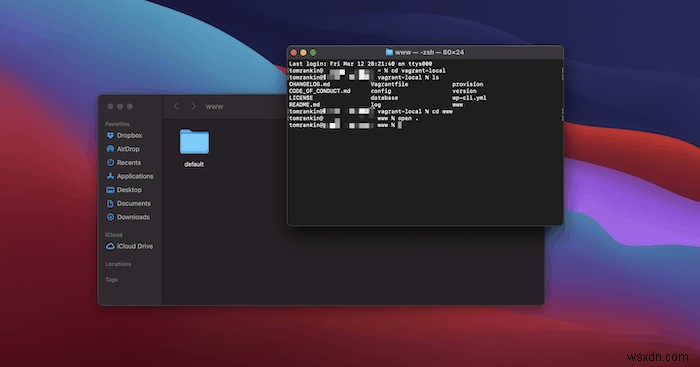Click LICENSE in the Terminal listing
This screenshot has width=700, height=367.
301,98
